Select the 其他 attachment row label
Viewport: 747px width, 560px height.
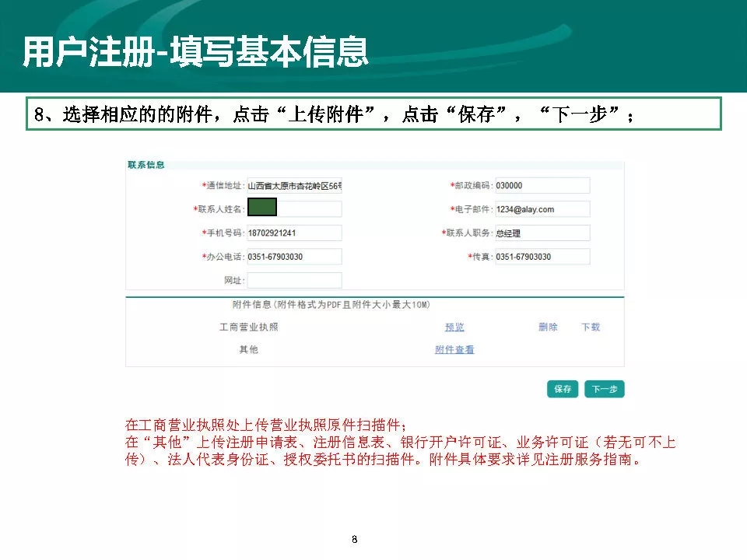point(248,350)
